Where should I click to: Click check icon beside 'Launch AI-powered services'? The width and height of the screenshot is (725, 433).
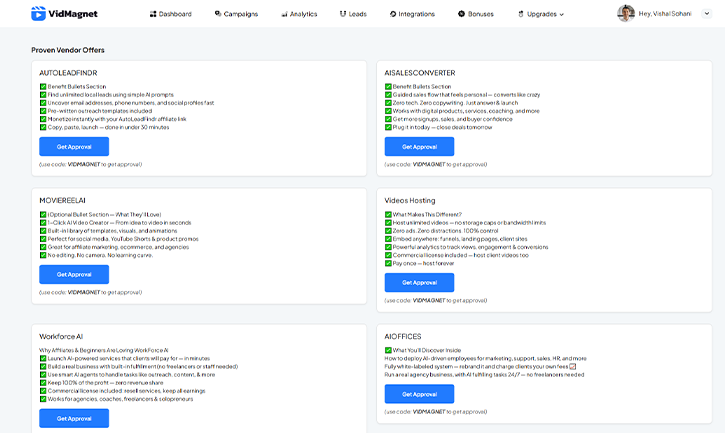(43, 359)
